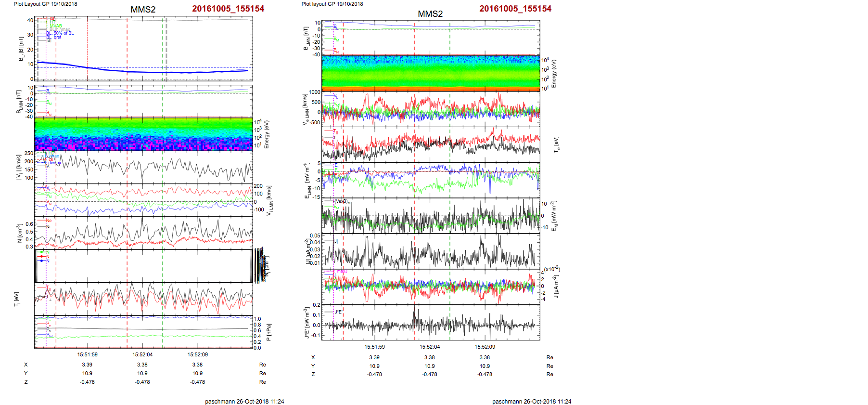Click the 15:52:09 time tick under the right plot
The image size is (868, 405).
pos(485,347)
